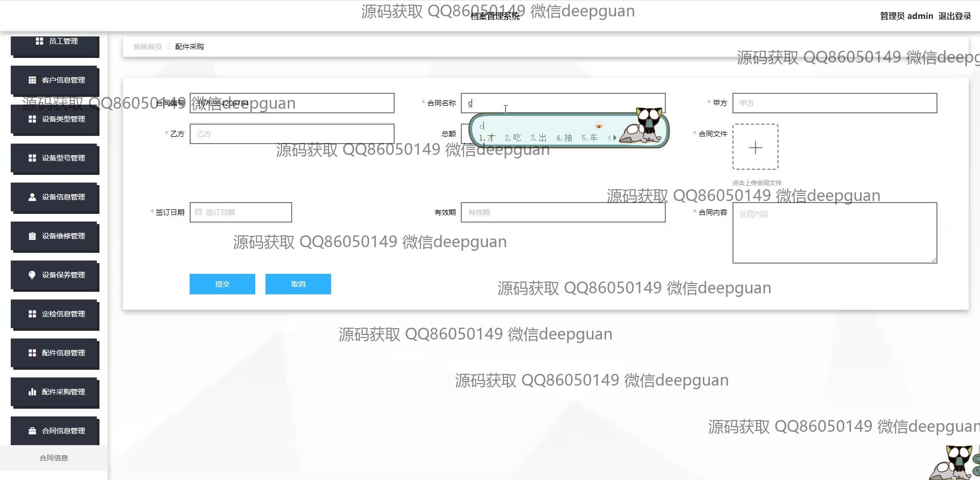Expand 合同信息管理 menu
This screenshot has width=980, height=480.
point(55,431)
